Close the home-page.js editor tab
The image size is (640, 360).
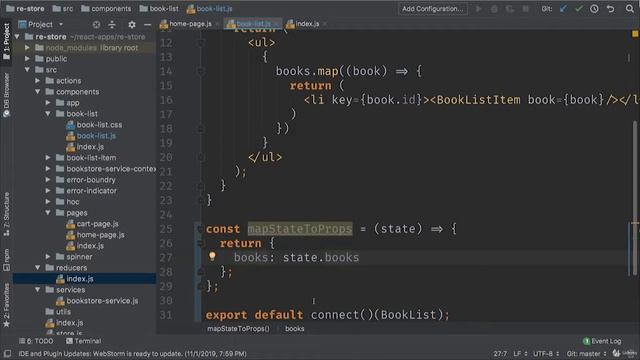point(217,24)
